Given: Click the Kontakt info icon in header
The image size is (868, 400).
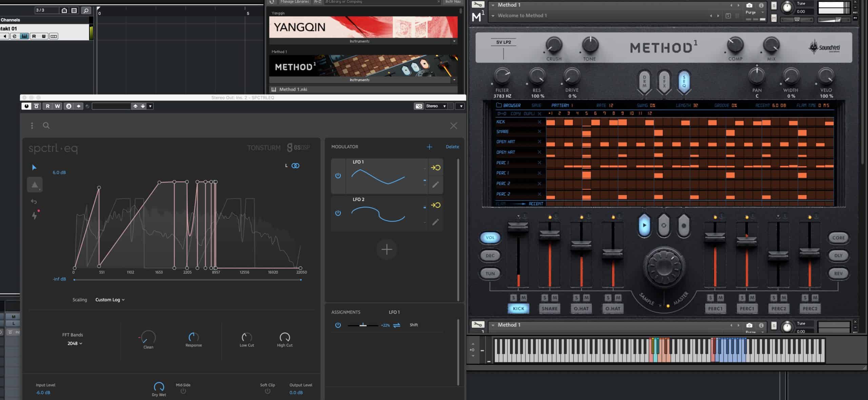Looking at the screenshot, I should (761, 5).
